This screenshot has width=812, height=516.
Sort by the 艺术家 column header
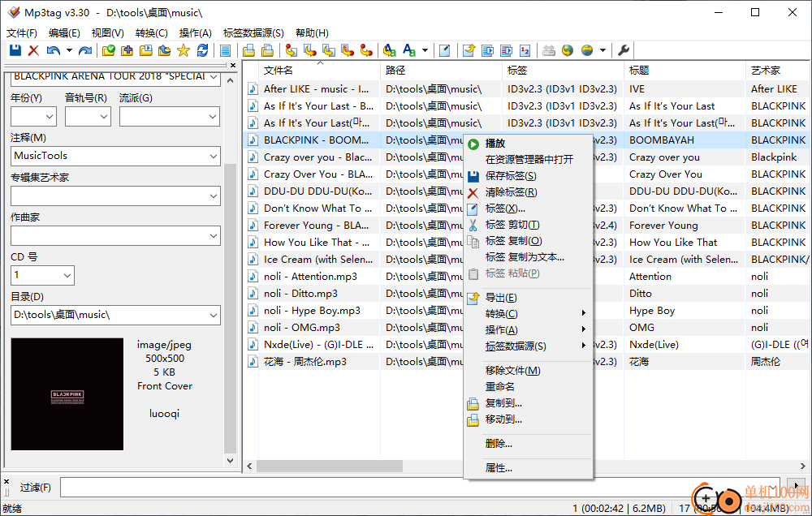tap(779, 71)
